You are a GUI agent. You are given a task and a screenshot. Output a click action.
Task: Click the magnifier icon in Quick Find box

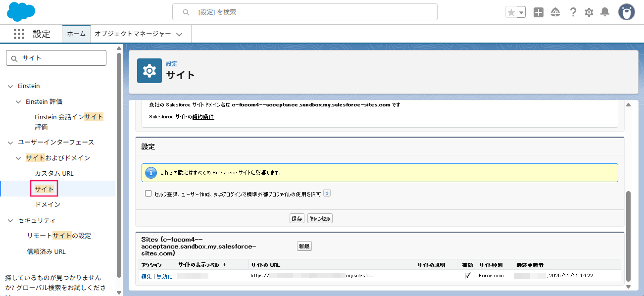coord(14,58)
